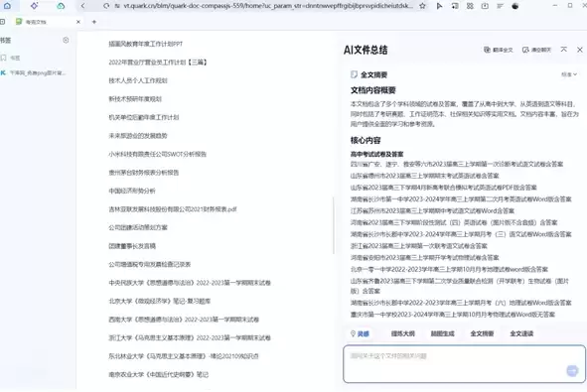Click the vertical scrollbar of document list
Image resolution: width=587 pixels, height=392 pixels.
333,225
